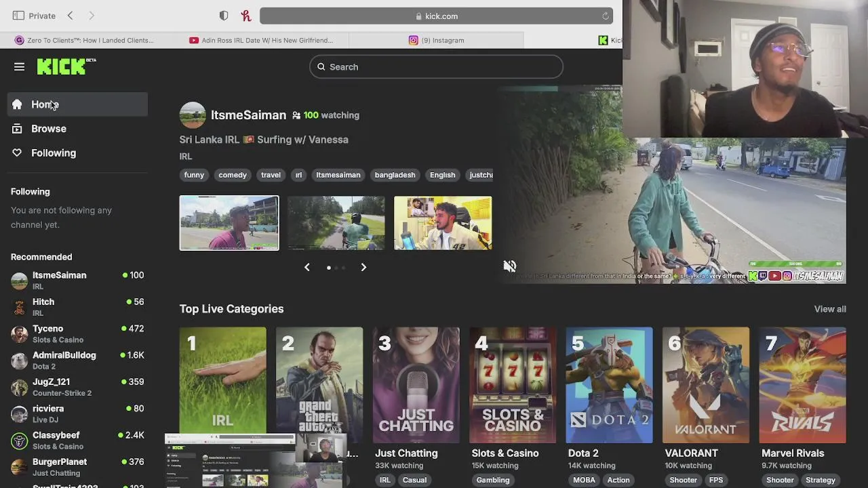Open recommended channel JugZ_121
The image size is (868, 488).
(78, 387)
